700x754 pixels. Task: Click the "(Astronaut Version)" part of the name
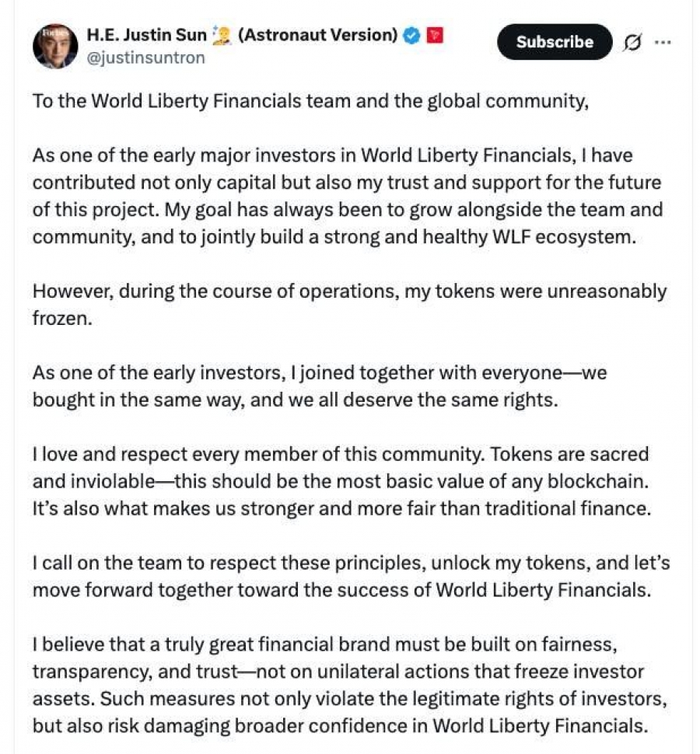[x=317, y=35]
